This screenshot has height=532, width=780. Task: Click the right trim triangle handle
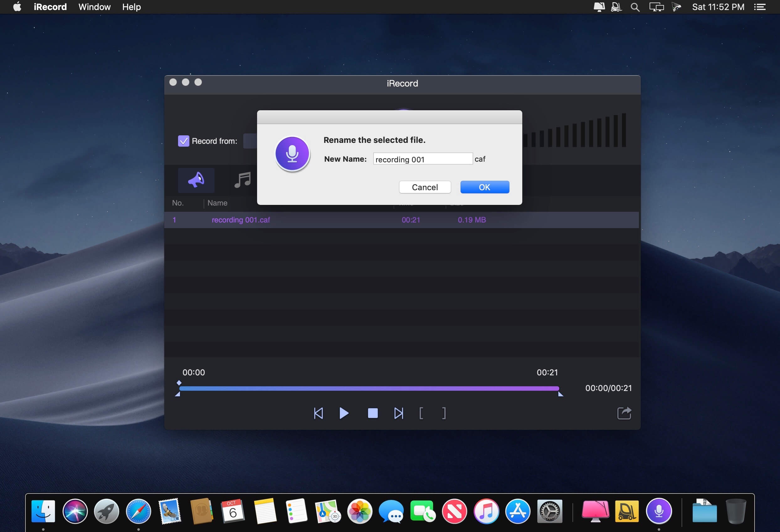[x=561, y=394]
